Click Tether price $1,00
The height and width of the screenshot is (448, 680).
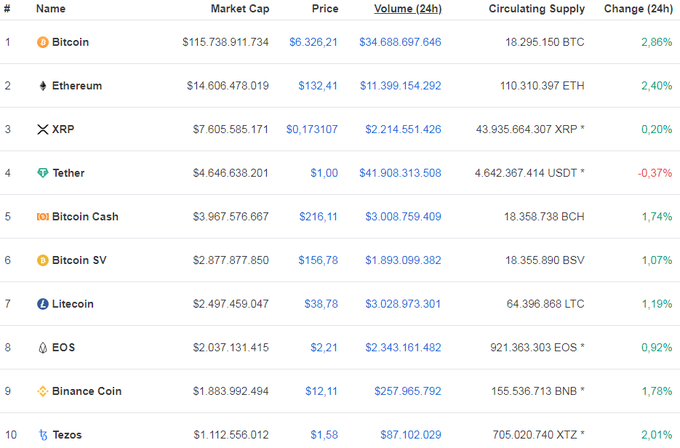coord(324,173)
